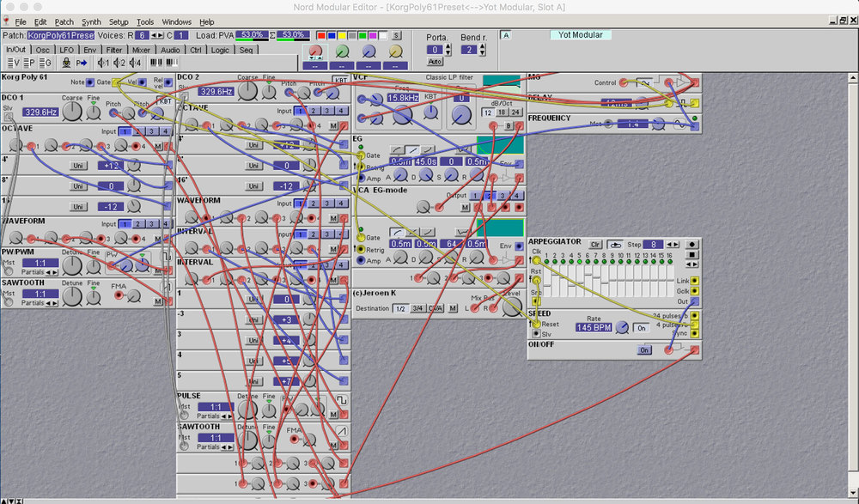Click the green assignable knob in toolbar
859x504 pixels.
coord(343,52)
